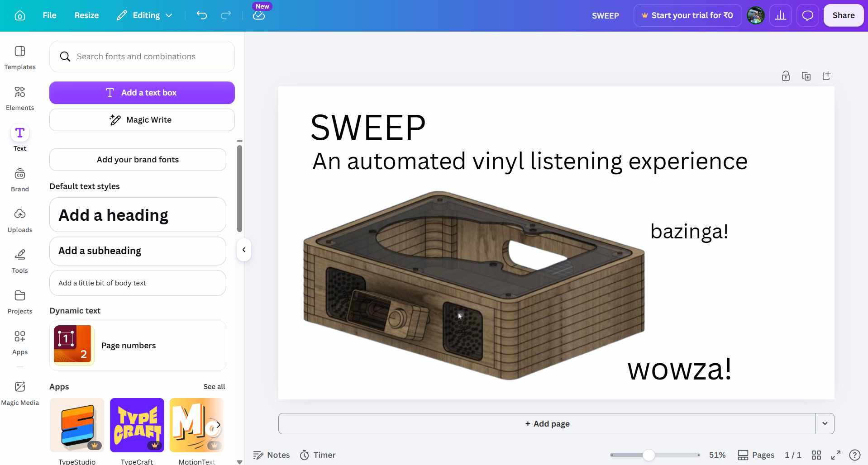The height and width of the screenshot is (465, 868).
Task: Select the bazinga! text on canvas
Action: (x=689, y=232)
